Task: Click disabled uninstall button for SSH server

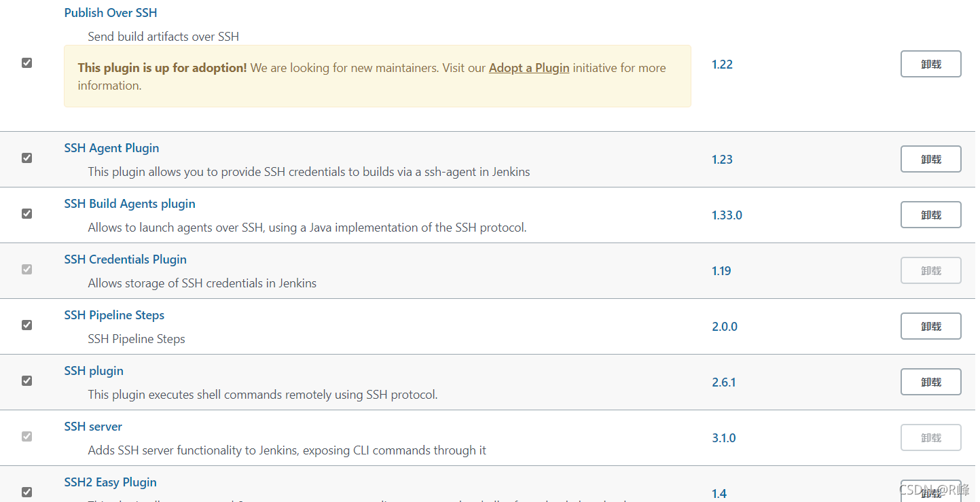Action: [x=931, y=437]
